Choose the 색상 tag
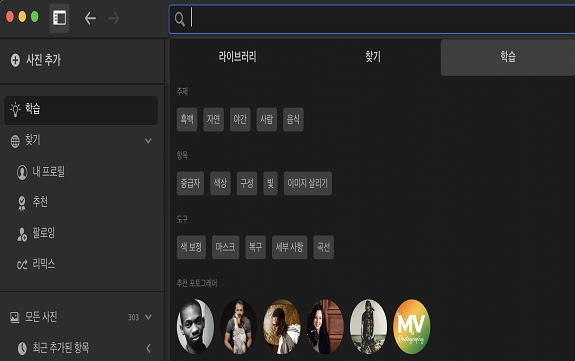 coord(220,183)
